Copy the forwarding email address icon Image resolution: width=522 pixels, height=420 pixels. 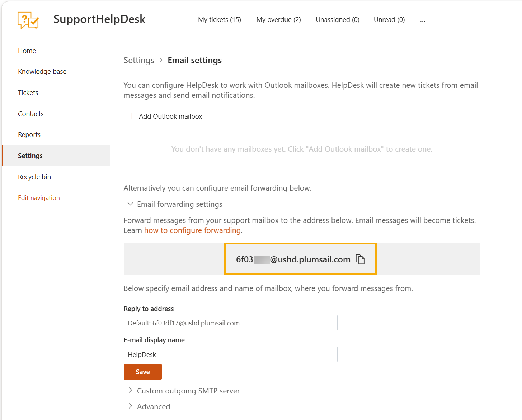[x=360, y=259]
